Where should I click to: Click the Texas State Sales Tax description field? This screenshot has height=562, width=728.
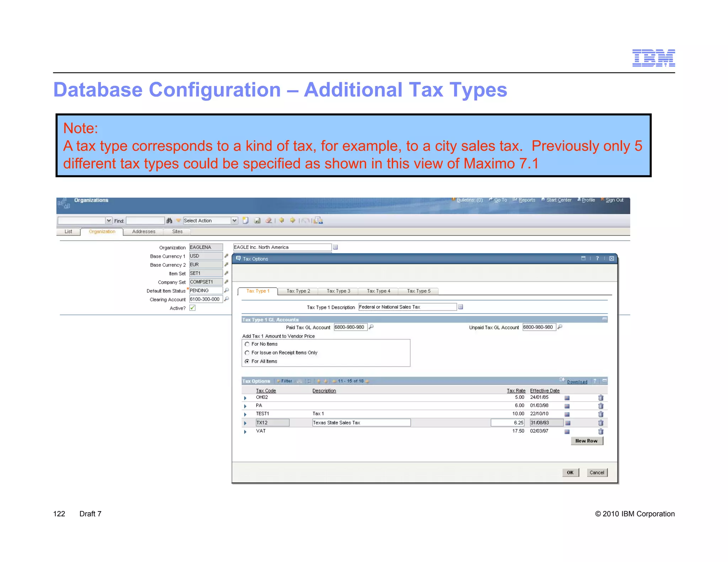point(361,423)
